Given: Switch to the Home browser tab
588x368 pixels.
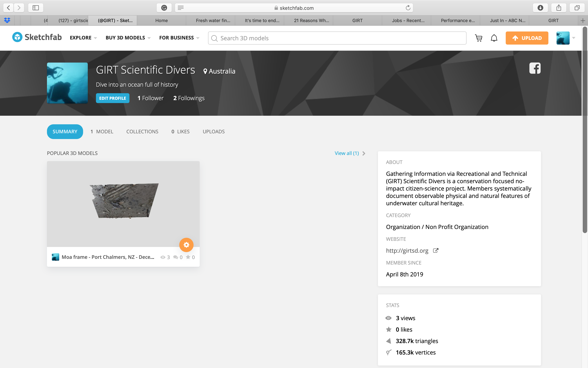Looking at the screenshot, I should point(161,21).
